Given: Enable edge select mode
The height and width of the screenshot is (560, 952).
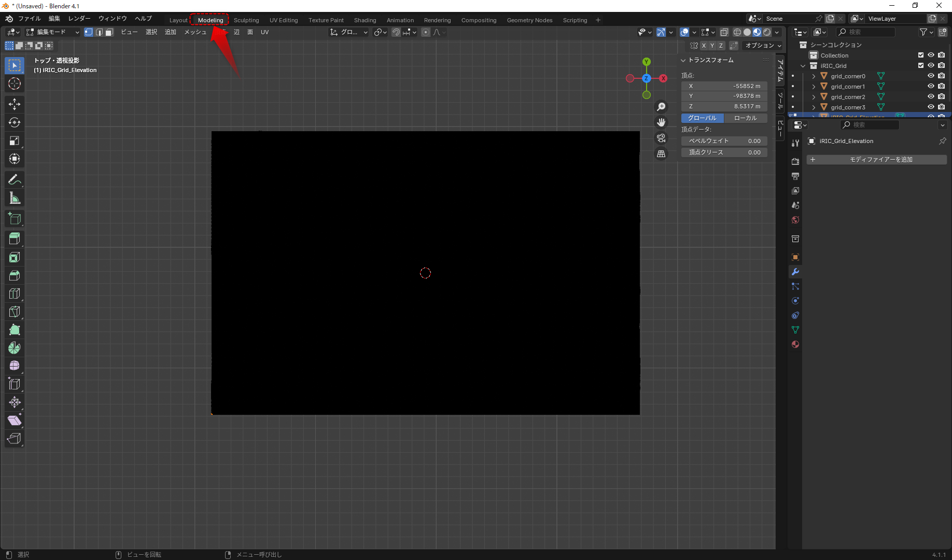Looking at the screenshot, I should click(x=99, y=32).
